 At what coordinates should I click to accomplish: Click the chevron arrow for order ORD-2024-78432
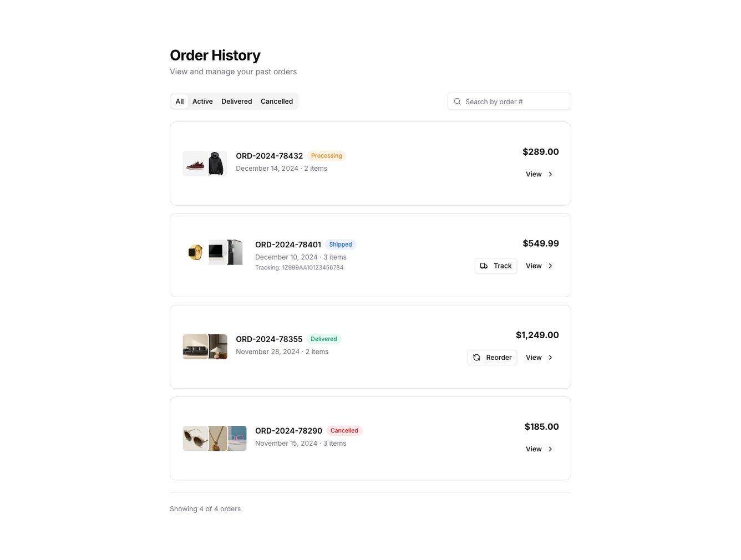pos(550,174)
